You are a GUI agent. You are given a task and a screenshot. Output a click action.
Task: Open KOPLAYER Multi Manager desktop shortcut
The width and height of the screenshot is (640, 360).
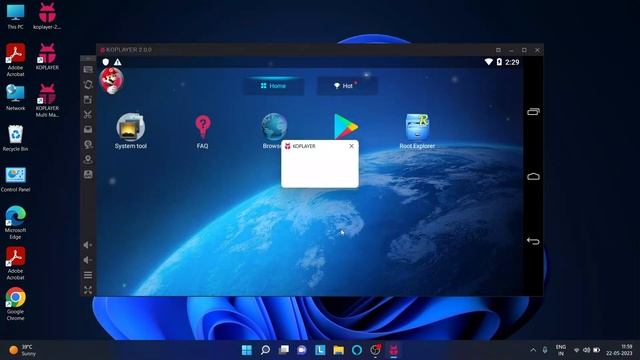[47, 100]
